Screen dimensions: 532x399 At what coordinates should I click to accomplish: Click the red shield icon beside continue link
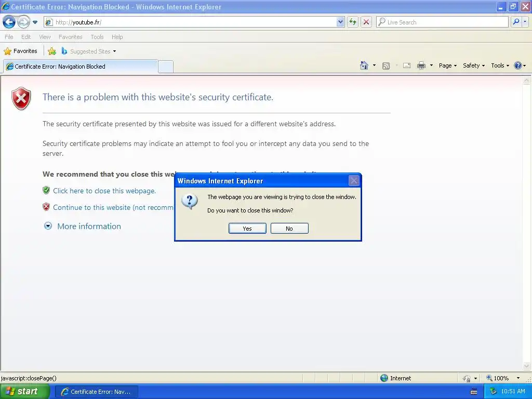coord(46,207)
